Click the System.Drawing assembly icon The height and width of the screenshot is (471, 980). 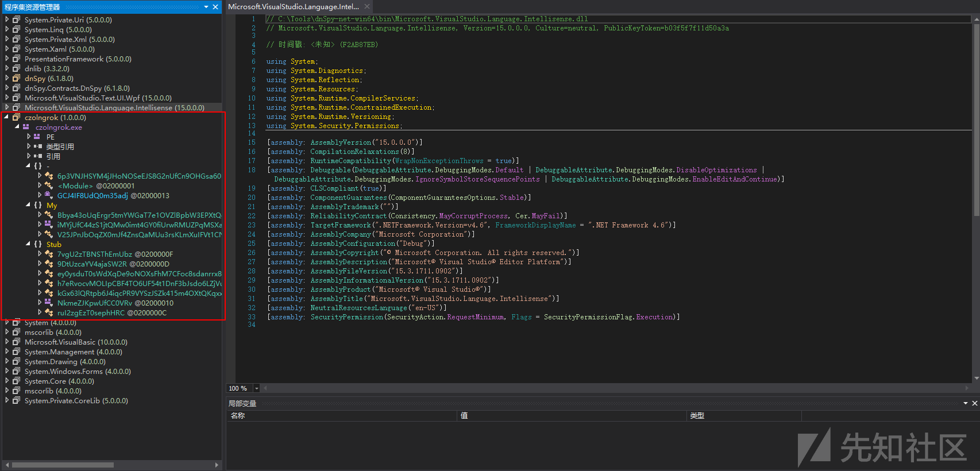17,361
